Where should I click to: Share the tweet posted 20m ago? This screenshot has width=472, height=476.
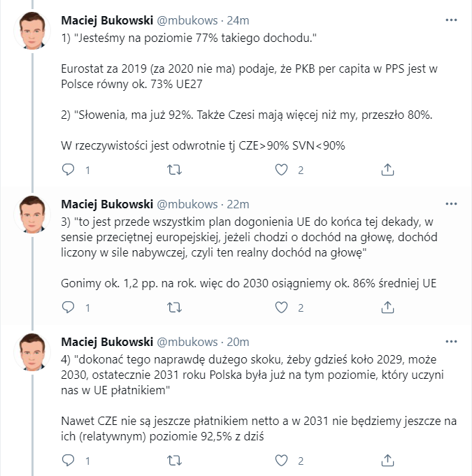pos(387,461)
